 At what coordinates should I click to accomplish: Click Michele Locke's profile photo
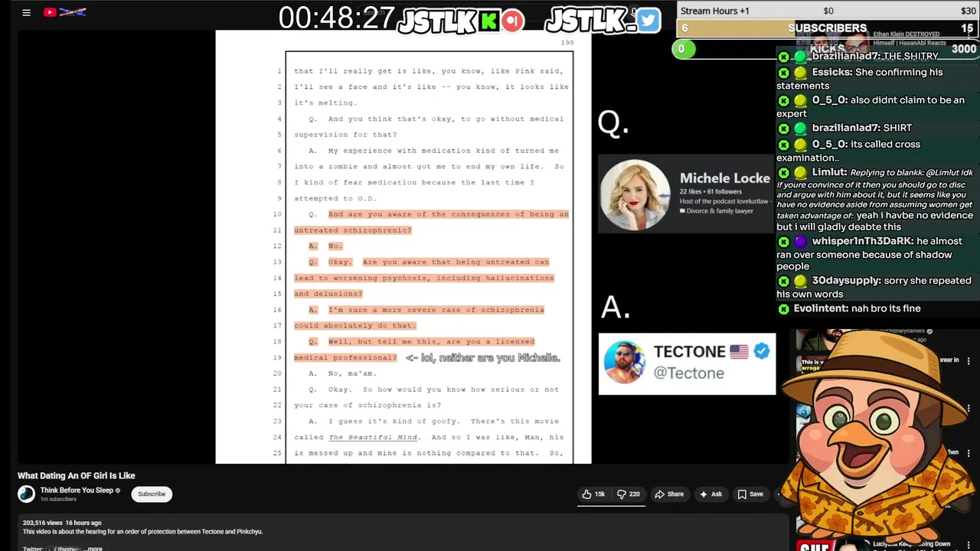[x=634, y=195]
